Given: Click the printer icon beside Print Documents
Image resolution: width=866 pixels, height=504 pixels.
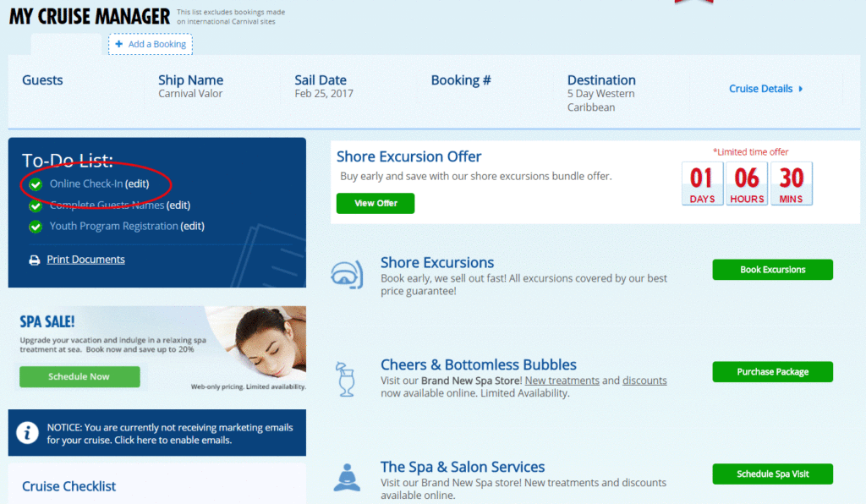Looking at the screenshot, I should coord(34,260).
